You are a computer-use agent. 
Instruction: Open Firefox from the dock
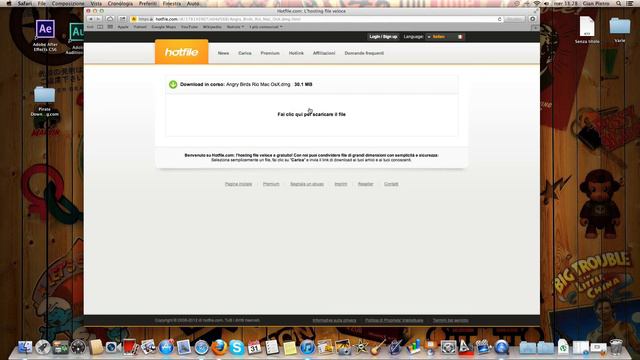point(219,347)
